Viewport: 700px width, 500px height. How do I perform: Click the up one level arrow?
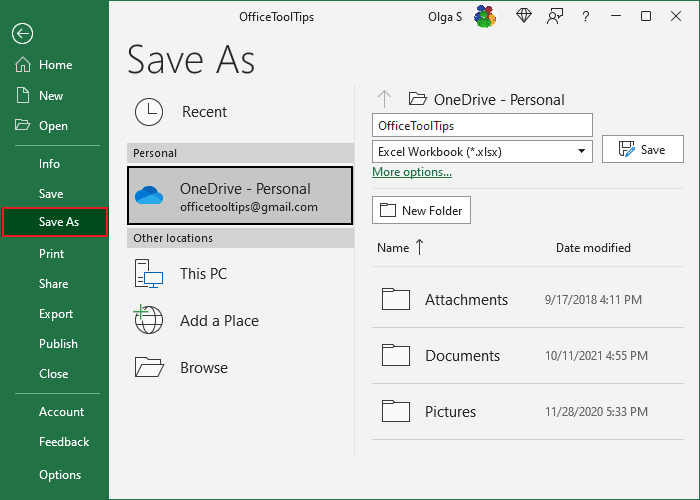384,99
